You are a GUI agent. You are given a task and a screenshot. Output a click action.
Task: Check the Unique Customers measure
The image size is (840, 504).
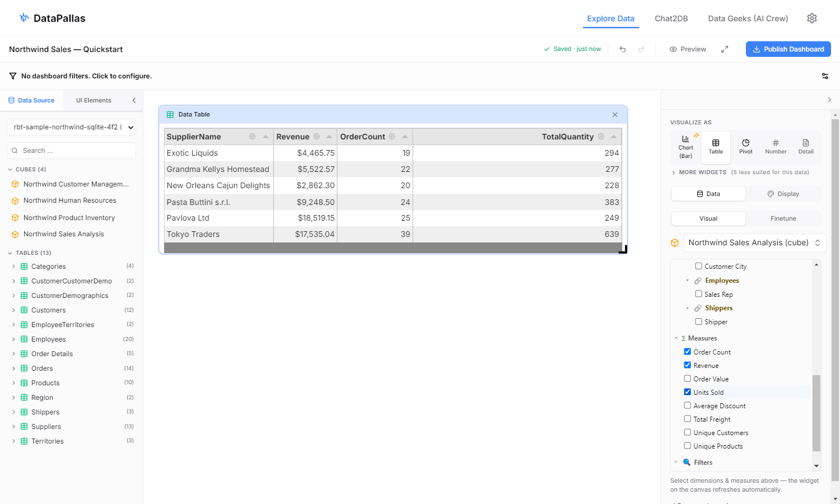pos(687,432)
